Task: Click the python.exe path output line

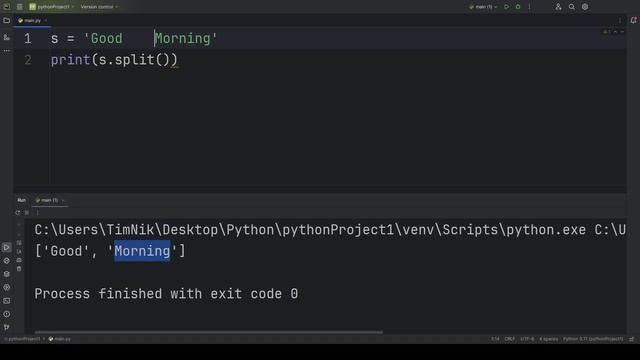Action: pyautogui.click(x=330, y=230)
